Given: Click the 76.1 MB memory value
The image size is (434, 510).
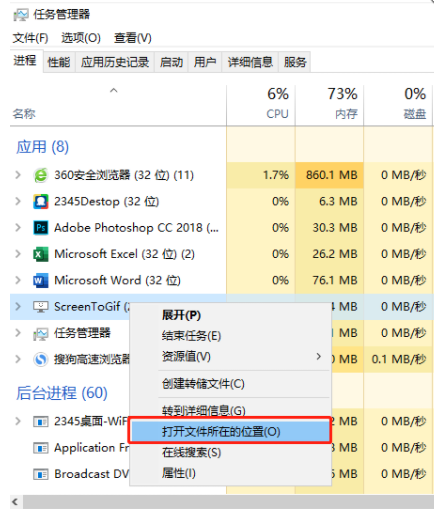Looking at the screenshot, I should (335, 280).
